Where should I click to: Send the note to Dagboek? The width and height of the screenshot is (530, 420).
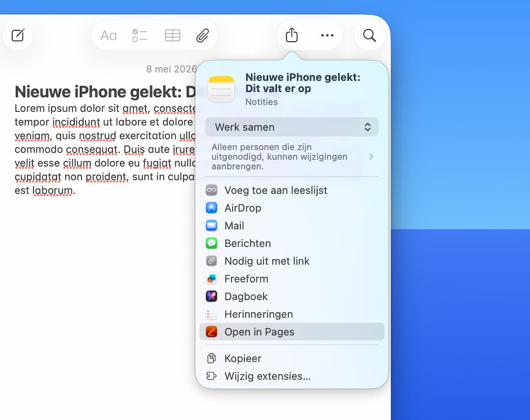click(x=291, y=296)
